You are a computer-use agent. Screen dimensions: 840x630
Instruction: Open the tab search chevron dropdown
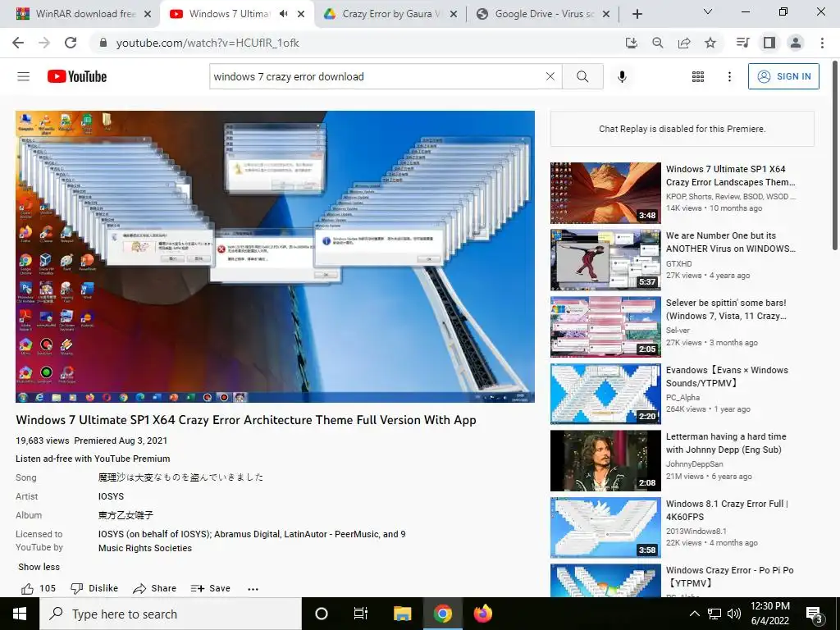tap(707, 11)
